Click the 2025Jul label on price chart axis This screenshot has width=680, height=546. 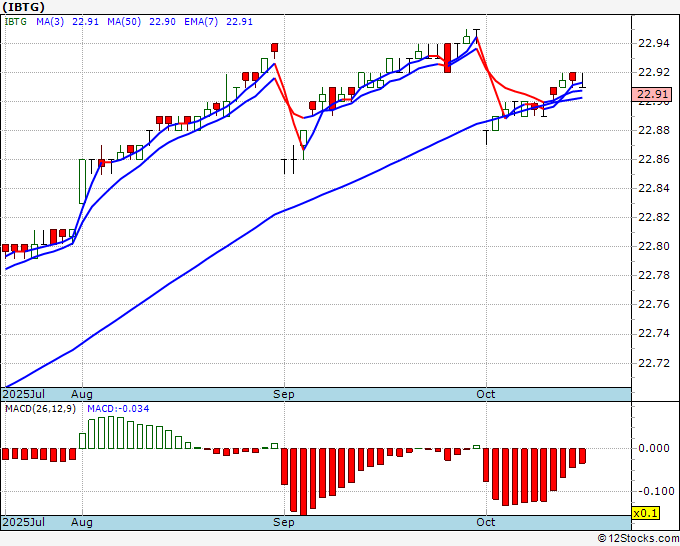[x=24, y=394]
